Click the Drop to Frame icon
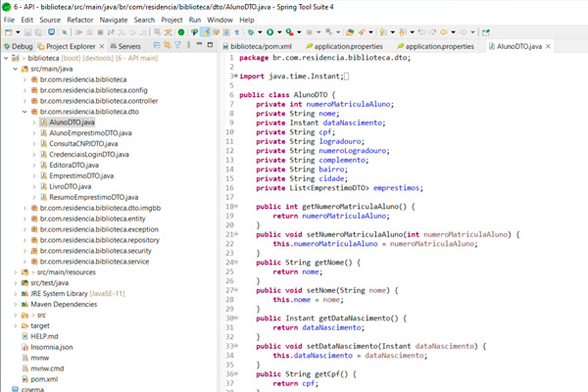The width and height of the screenshot is (588, 392). coord(157,32)
